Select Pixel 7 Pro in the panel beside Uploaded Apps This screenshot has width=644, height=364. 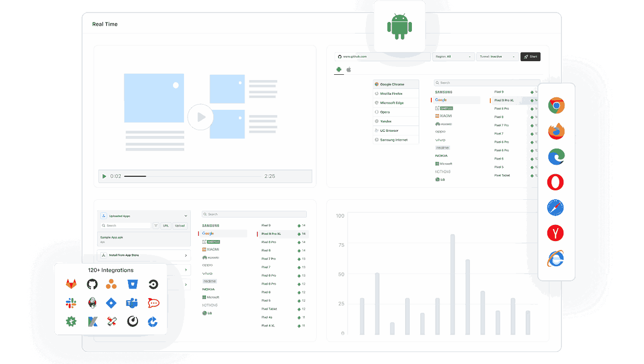269,259
